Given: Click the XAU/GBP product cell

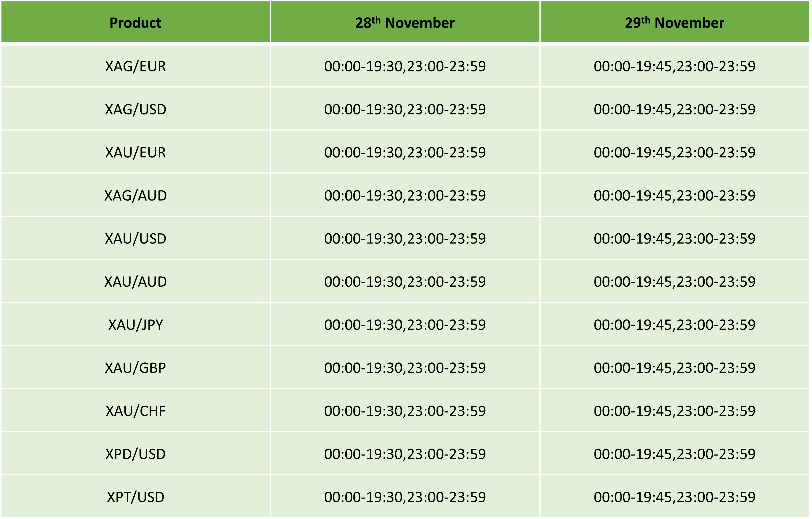Looking at the screenshot, I should click(x=135, y=368).
